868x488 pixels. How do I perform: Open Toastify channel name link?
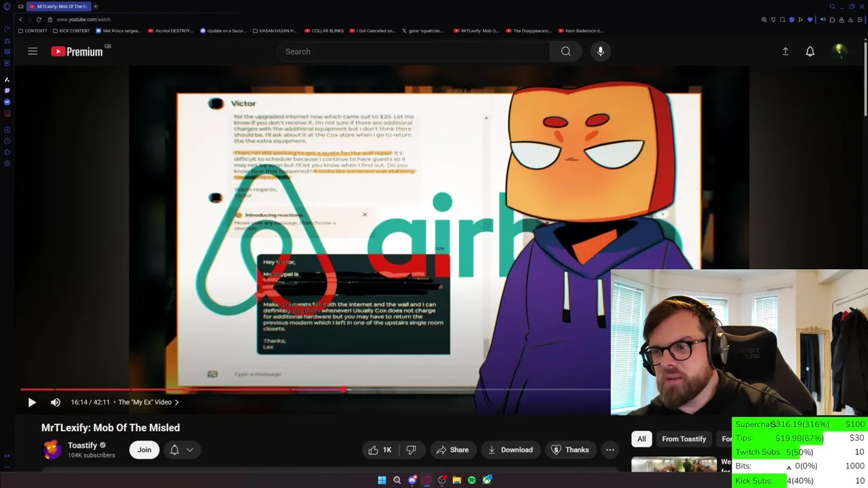tap(82, 445)
